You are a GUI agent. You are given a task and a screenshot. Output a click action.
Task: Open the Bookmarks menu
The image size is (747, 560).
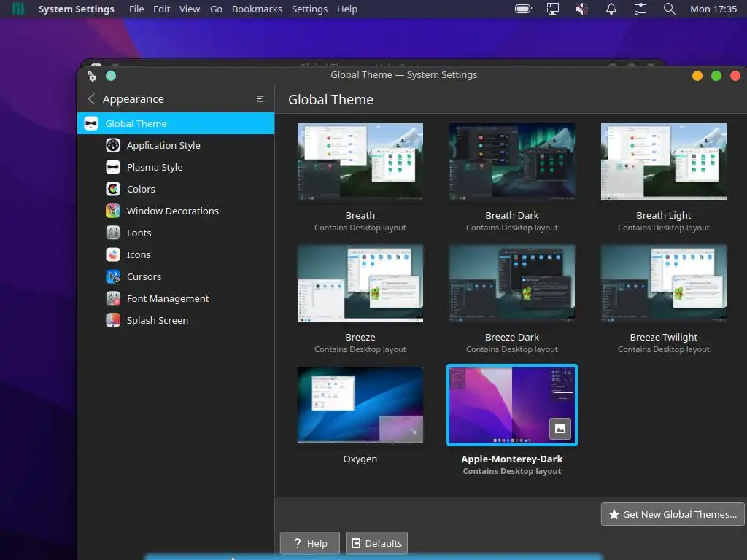[x=257, y=9]
